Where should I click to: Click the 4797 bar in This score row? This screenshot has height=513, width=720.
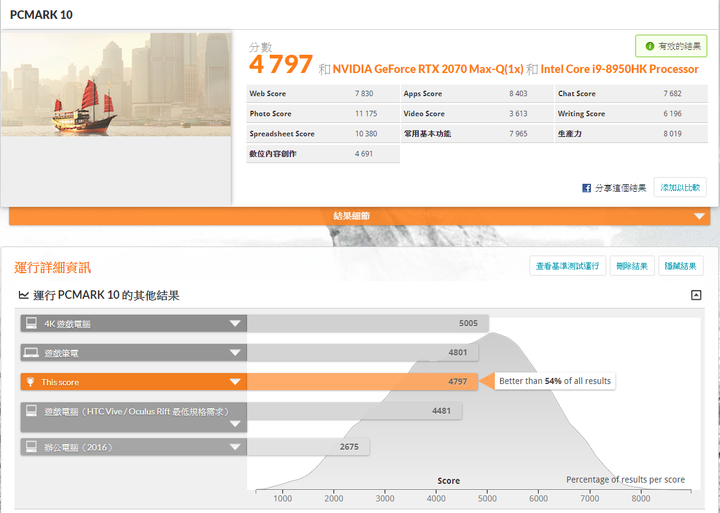pyautogui.click(x=362, y=382)
